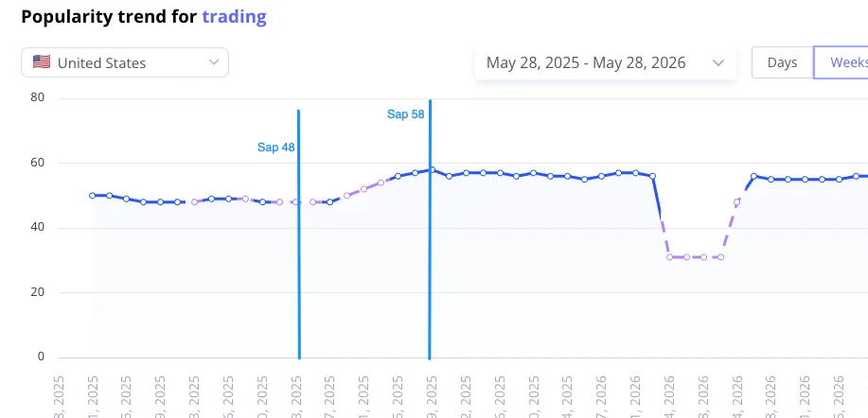The image size is (868, 418).
Task: Open the May 28, 2025 date range picker
Action: [606, 62]
